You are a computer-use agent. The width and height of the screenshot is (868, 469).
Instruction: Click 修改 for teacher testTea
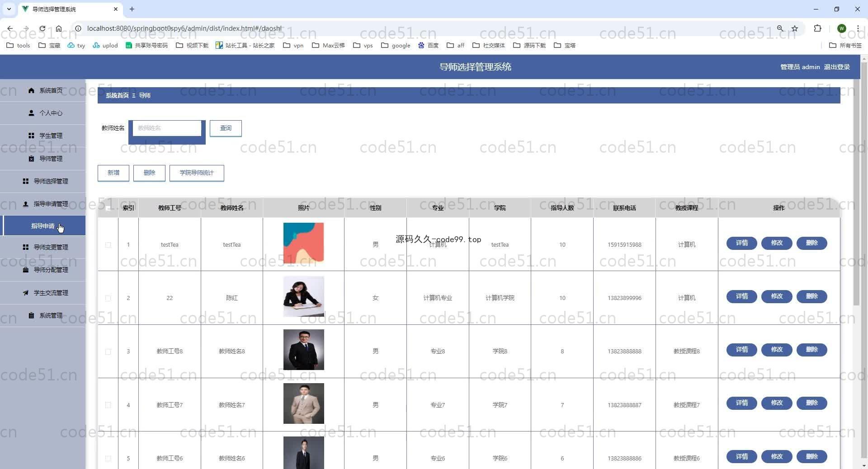point(777,243)
